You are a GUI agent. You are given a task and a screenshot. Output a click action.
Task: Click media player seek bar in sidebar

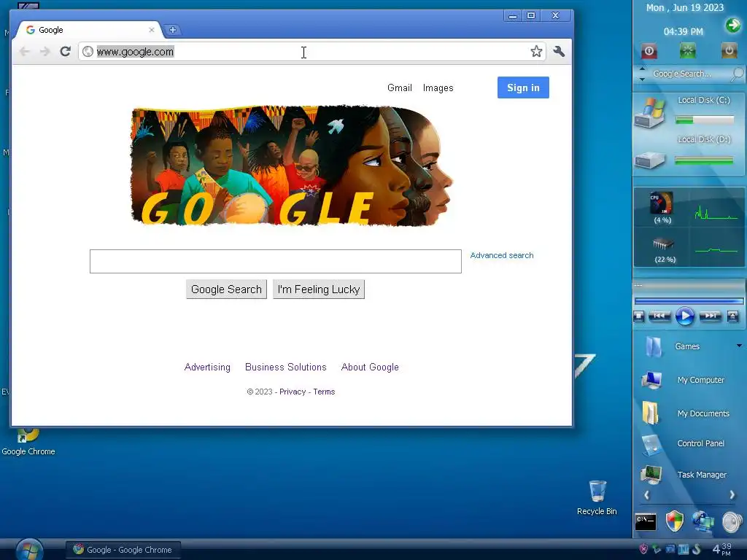point(689,301)
